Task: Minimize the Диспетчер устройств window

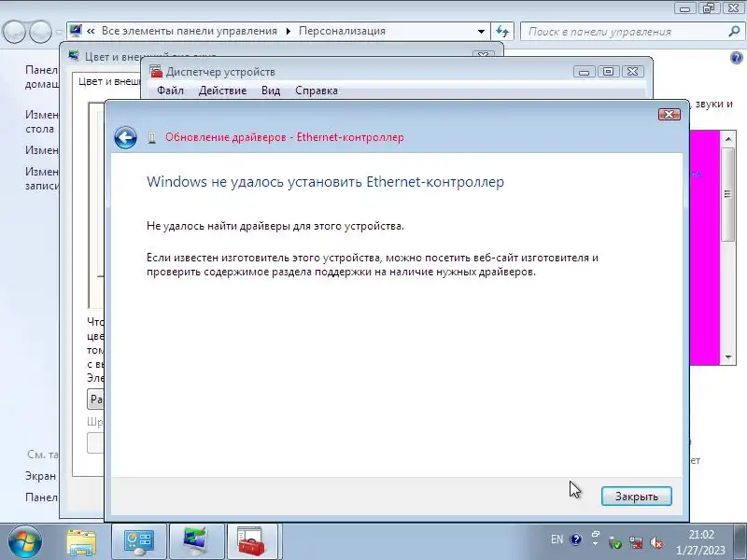Action: (585, 72)
